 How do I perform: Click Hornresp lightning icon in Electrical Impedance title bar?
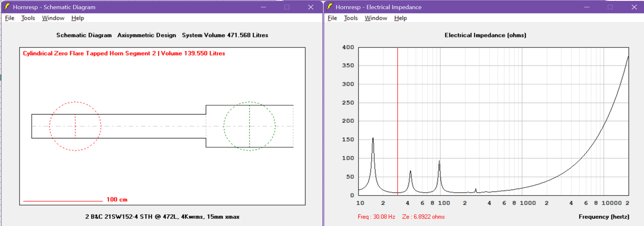tap(330, 7)
